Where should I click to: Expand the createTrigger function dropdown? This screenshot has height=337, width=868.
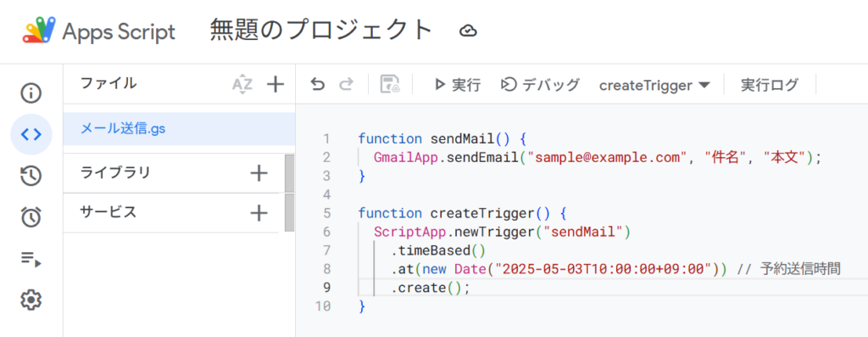pos(654,86)
